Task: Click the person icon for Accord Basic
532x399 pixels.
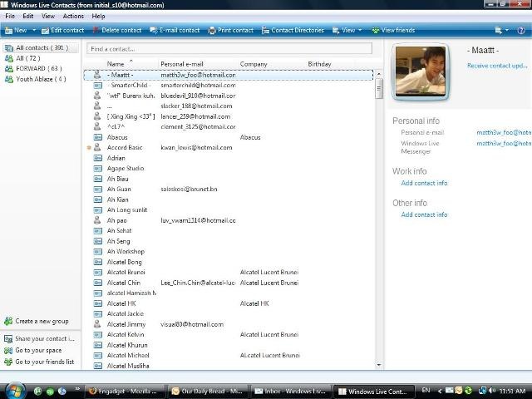Action: pyautogui.click(x=97, y=147)
